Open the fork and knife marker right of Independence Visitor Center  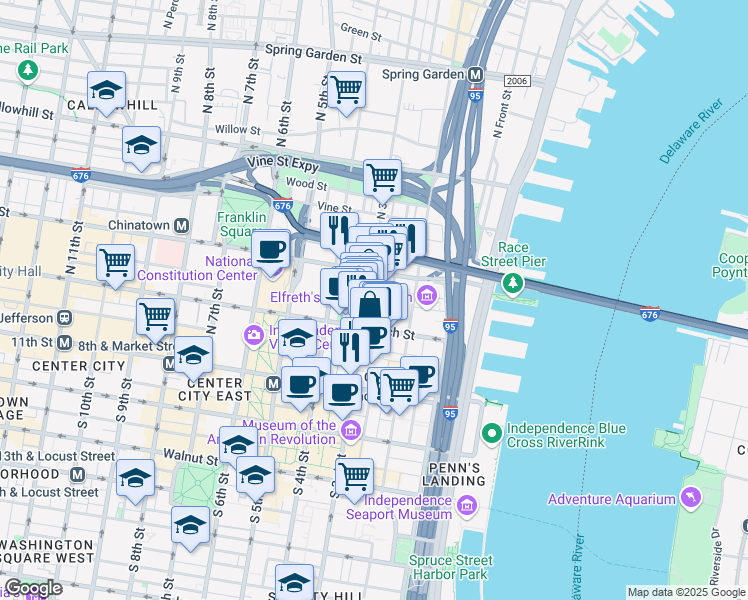350,348
